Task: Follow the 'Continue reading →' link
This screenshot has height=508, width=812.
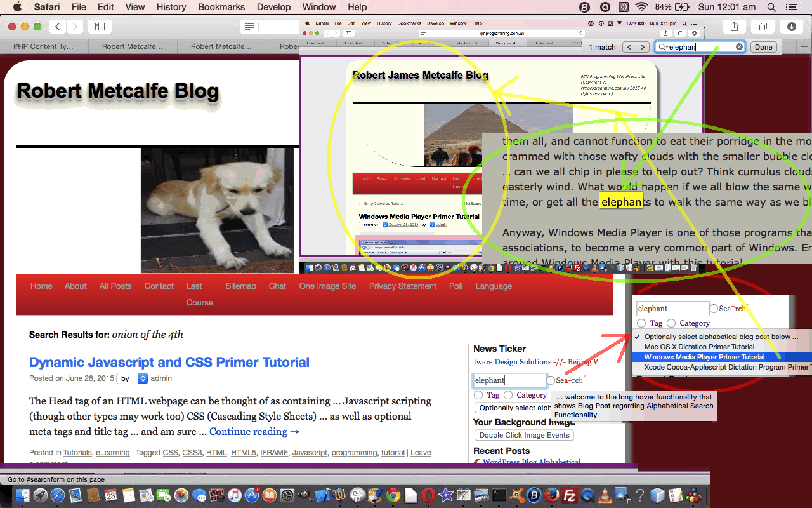Action: click(254, 432)
